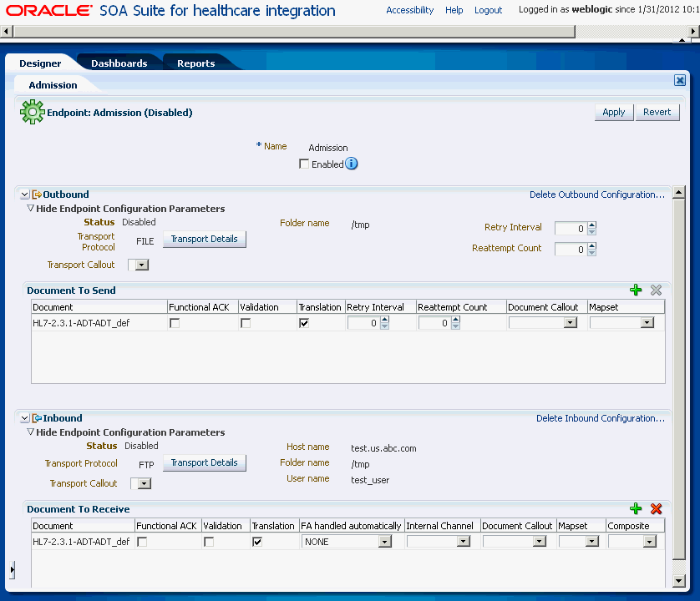Click Outbound Reattempt Count stepper arrows
Viewport: 700px width, 601px height.
coord(592,249)
